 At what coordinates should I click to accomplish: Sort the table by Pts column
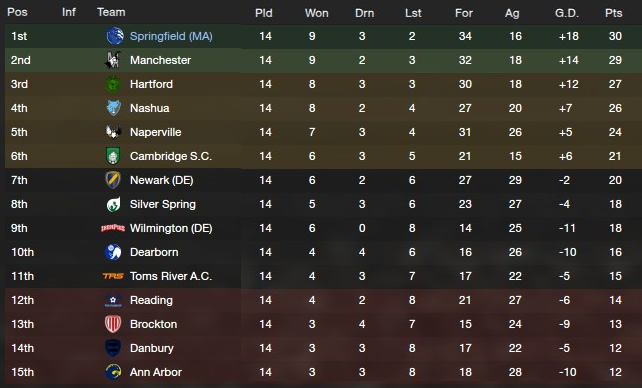point(614,13)
